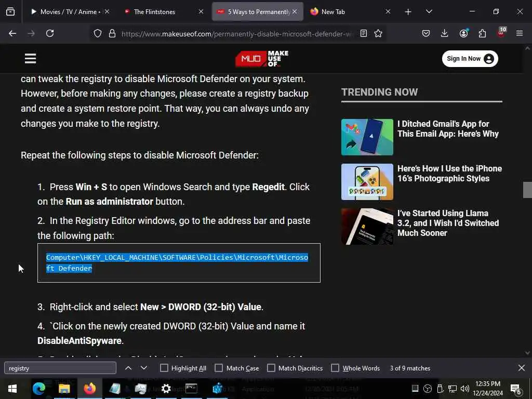Open network status tray icon
532x399 pixels.
(453, 389)
